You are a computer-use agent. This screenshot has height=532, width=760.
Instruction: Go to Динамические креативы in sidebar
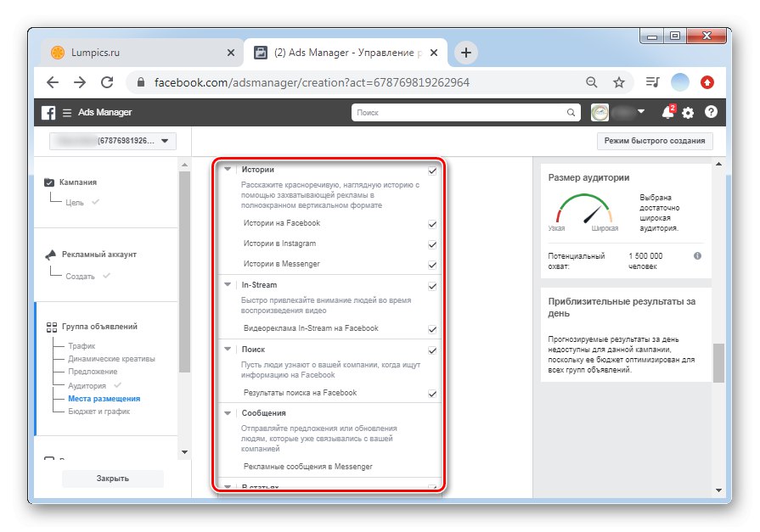(111, 359)
